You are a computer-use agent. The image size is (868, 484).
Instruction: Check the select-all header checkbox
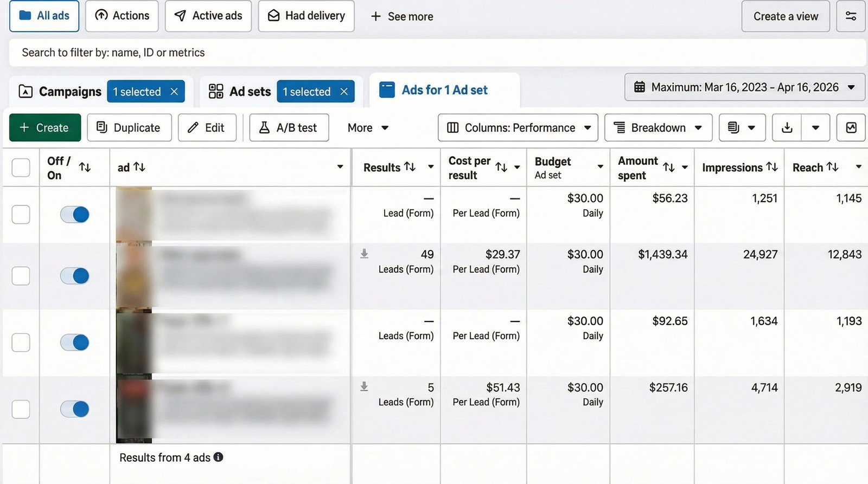click(21, 167)
